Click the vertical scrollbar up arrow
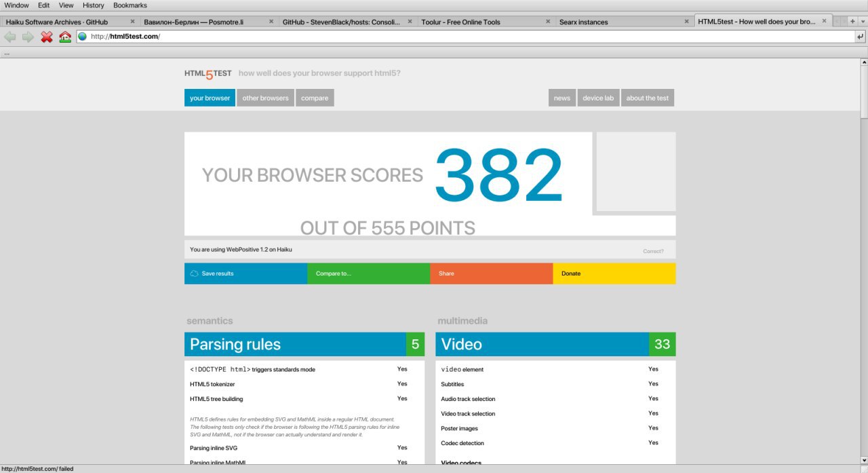The height and width of the screenshot is (473, 868). pos(864,62)
